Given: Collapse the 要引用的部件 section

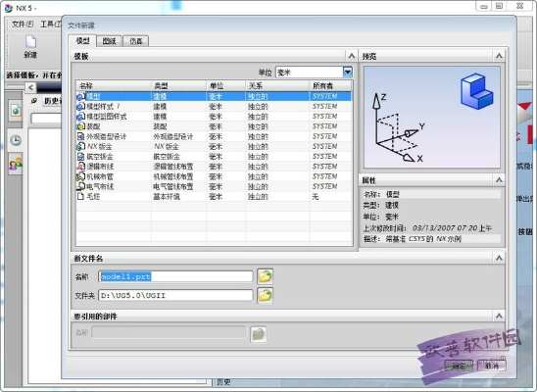Looking at the screenshot, I should coord(499,316).
